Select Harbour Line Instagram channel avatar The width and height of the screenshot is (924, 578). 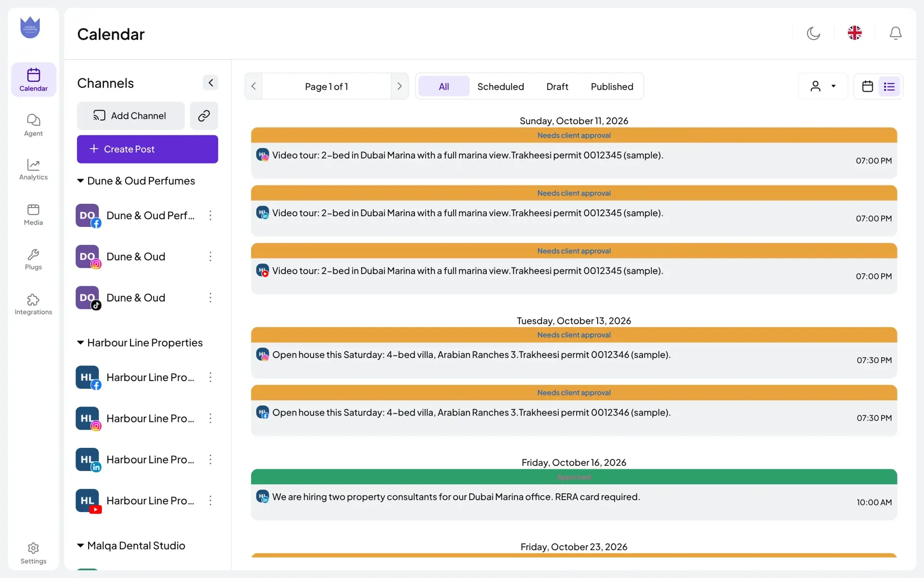tap(88, 419)
